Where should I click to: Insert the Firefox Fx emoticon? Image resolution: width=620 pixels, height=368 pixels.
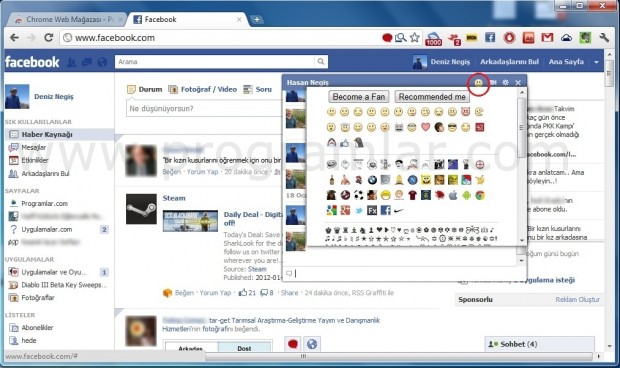[x=372, y=211]
